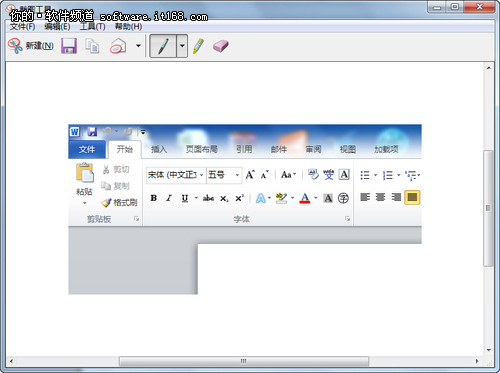Screen dimensions: 500x373
Task: Toggle the Italic I button
Action: (169, 198)
